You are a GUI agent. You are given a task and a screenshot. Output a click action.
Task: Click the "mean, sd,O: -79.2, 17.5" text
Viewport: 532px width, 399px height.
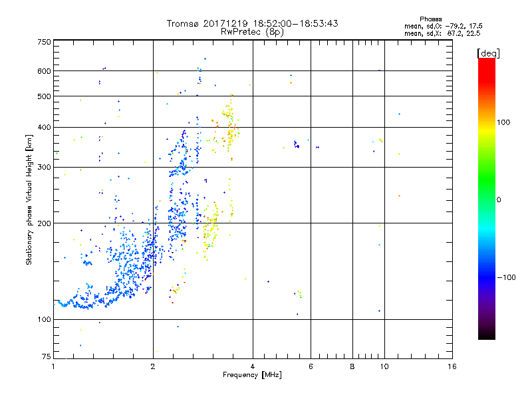(x=443, y=26)
